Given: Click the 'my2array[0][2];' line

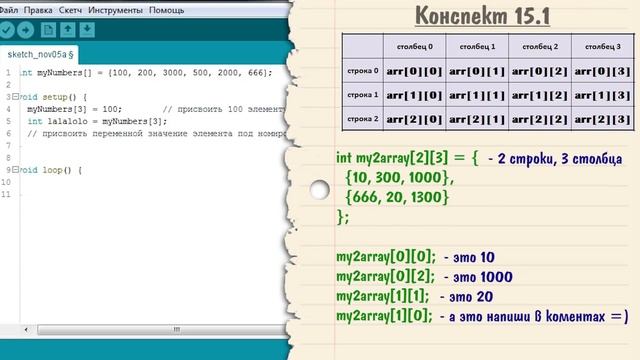Looking at the screenshot, I should pos(386,277).
